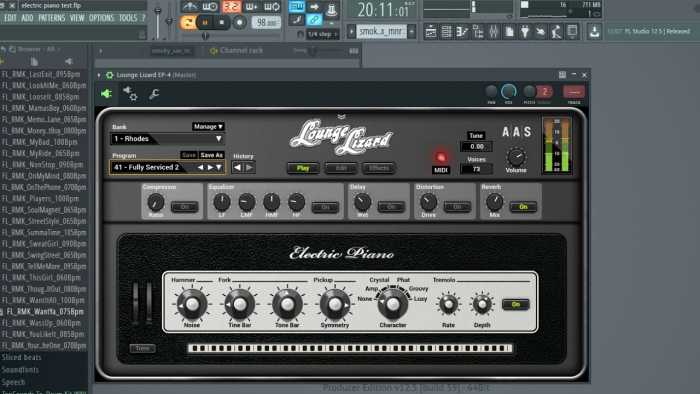Image resolution: width=700 pixels, height=394 pixels.
Task: Toggle the blue link icon in toolbar
Action: pos(314,20)
